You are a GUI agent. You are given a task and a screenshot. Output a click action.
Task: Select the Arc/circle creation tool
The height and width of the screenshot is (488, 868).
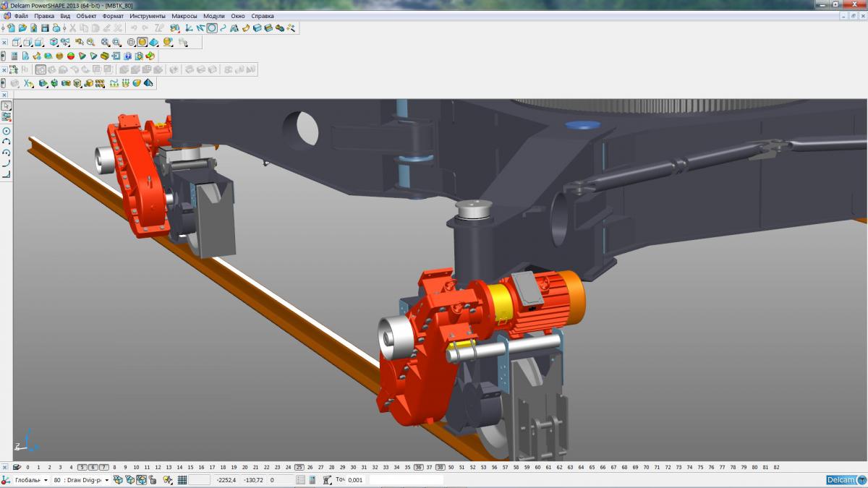(x=212, y=28)
